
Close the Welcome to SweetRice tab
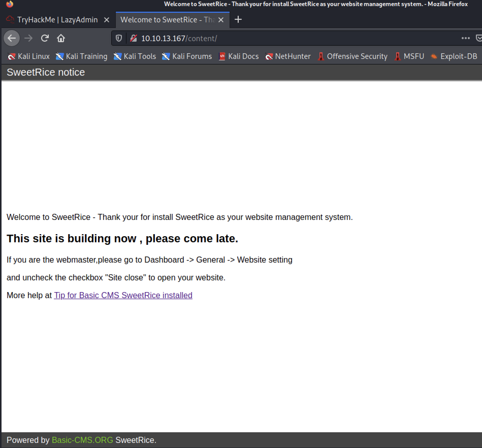(221, 20)
